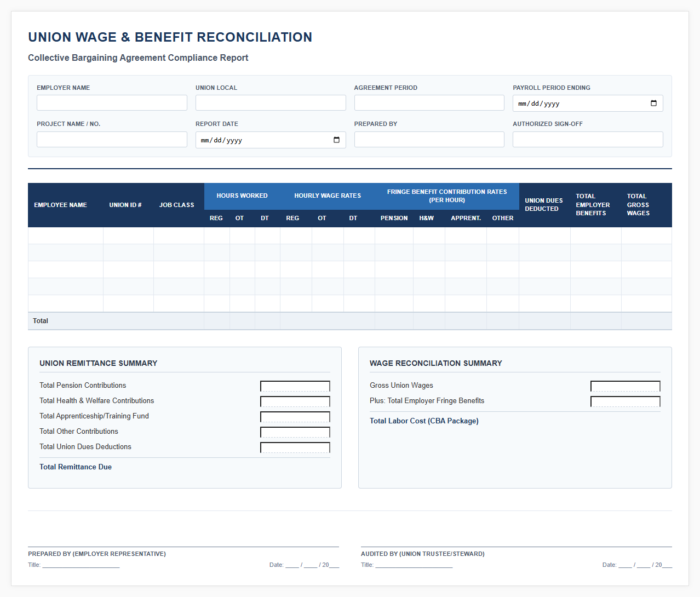
Task: Click the OTHER sub-column header
Action: click(503, 218)
